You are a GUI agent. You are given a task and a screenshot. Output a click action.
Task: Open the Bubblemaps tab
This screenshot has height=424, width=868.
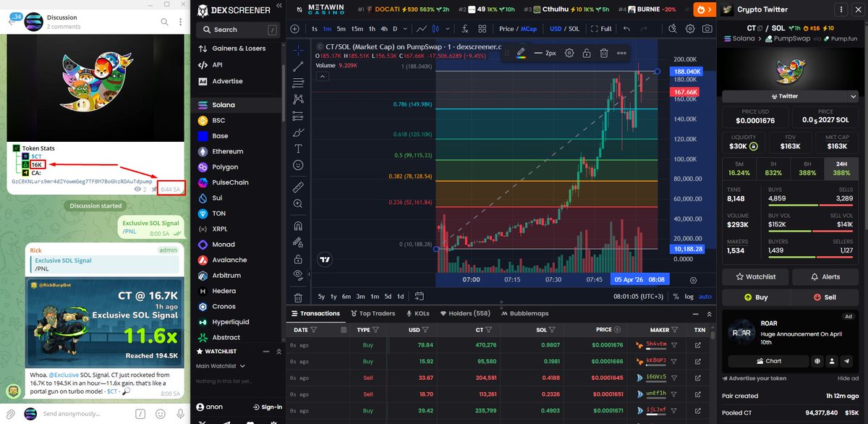[x=524, y=313]
